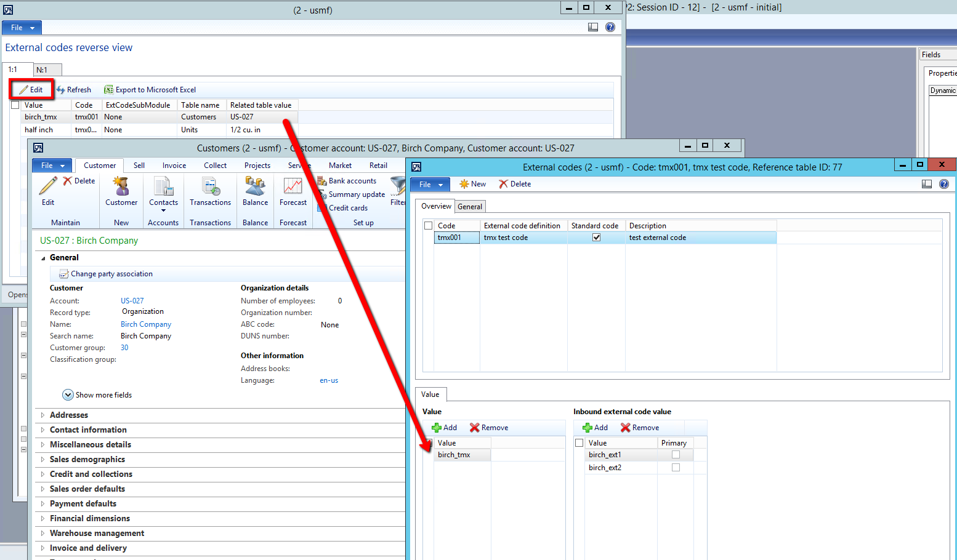Open the Market ribbon tab
Image resolution: width=957 pixels, height=560 pixels.
(340, 166)
